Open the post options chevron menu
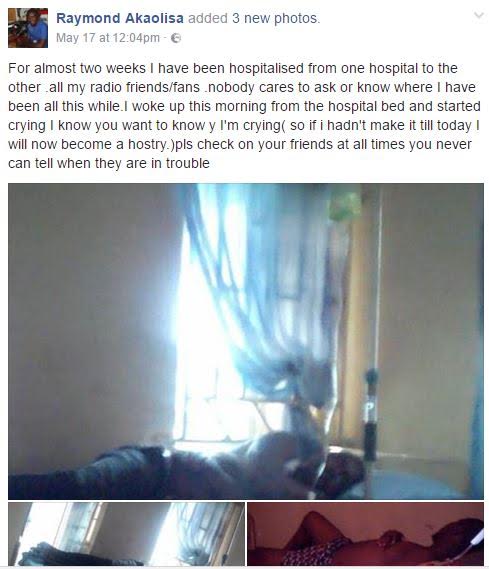 coord(479,16)
